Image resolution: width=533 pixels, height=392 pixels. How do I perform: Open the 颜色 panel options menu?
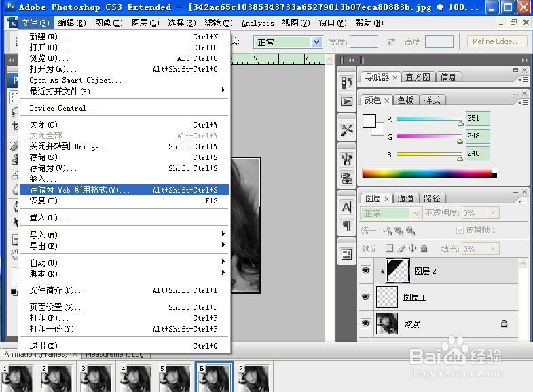523,102
